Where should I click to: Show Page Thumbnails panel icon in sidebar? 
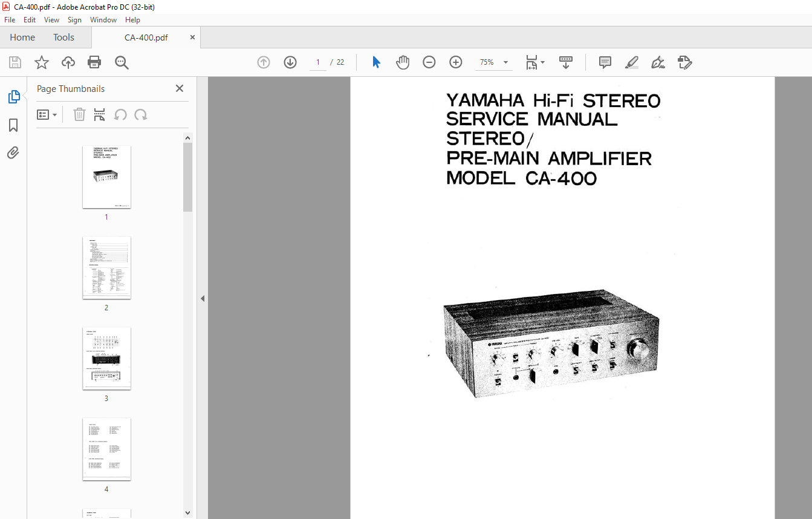click(13, 97)
